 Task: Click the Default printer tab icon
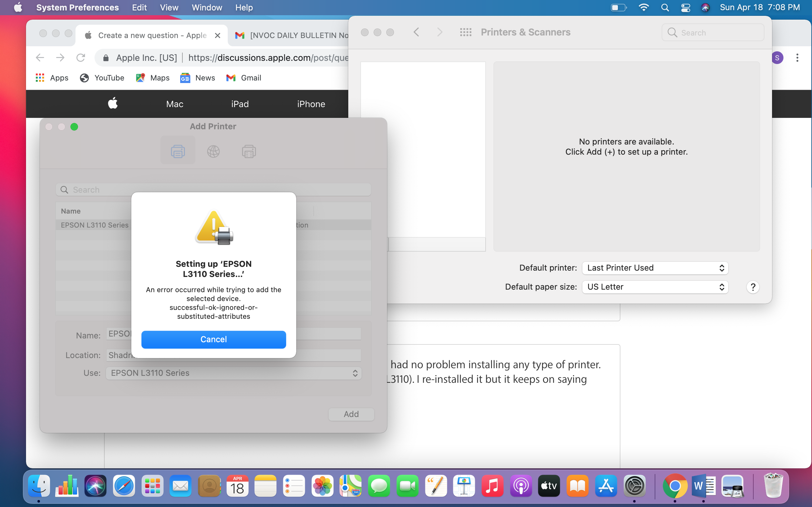click(178, 151)
